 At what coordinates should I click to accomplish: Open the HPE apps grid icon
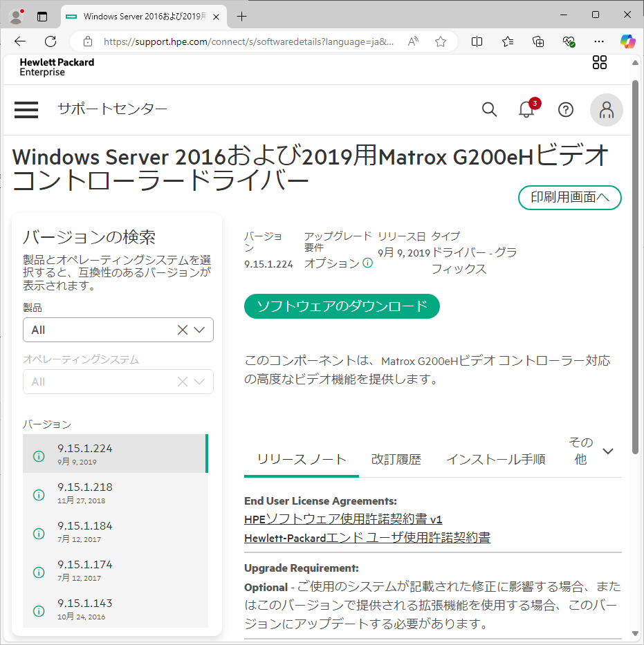pos(600,62)
